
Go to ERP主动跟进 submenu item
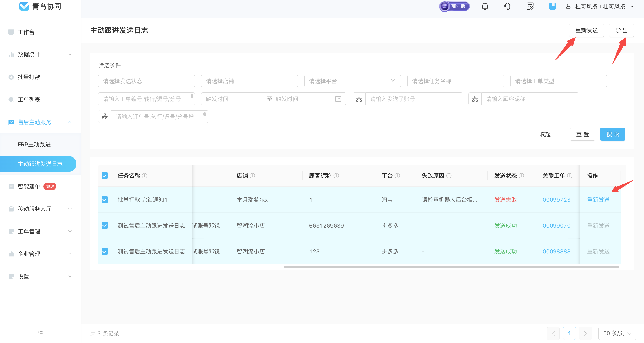click(x=34, y=144)
